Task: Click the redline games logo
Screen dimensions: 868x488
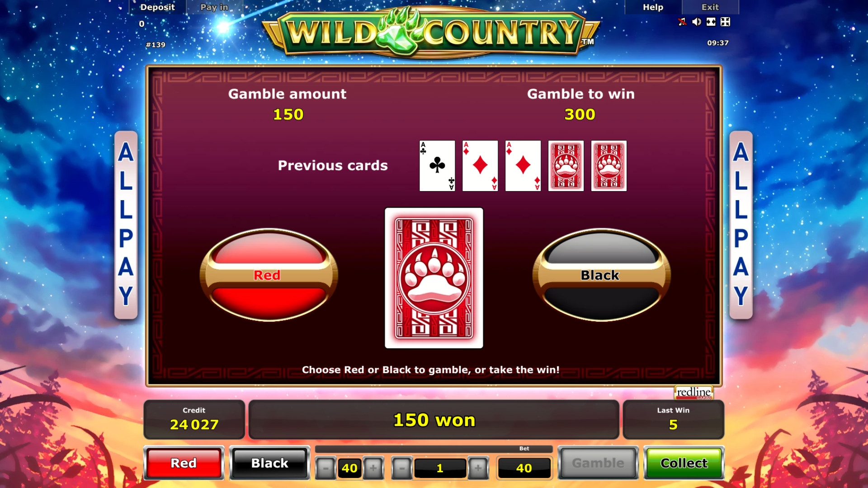Action: 693,392
